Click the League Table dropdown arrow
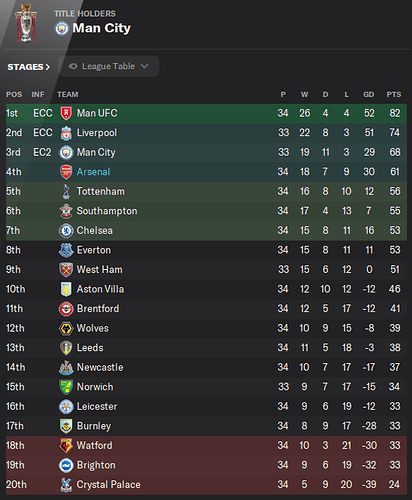 click(144, 66)
